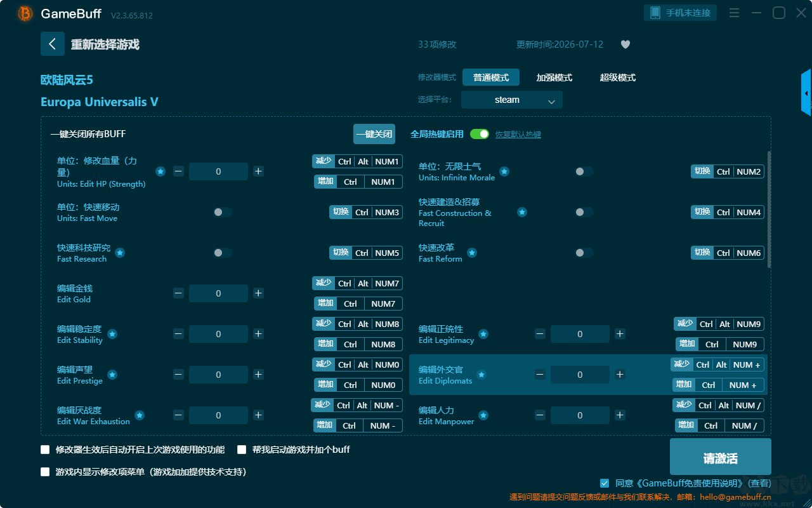This screenshot has height=508, width=812.
Task: Decrease Edit Gold value with minus
Action: [x=178, y=293]
